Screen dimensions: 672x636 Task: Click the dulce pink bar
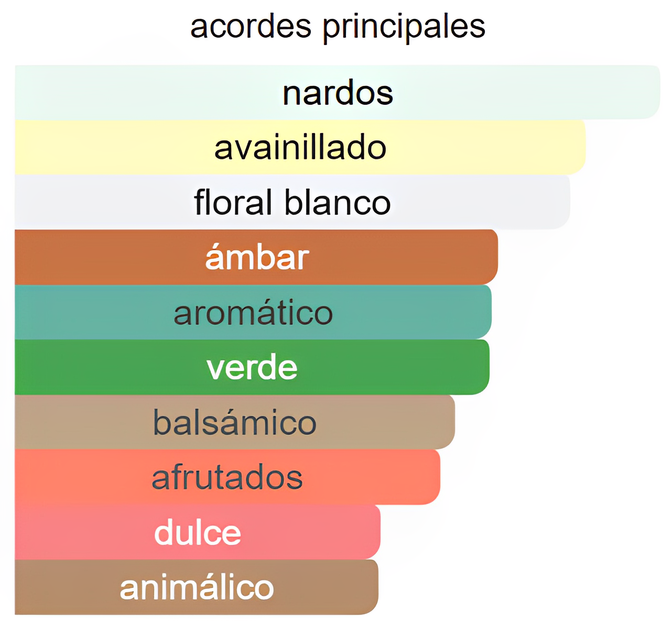(198, 532)
